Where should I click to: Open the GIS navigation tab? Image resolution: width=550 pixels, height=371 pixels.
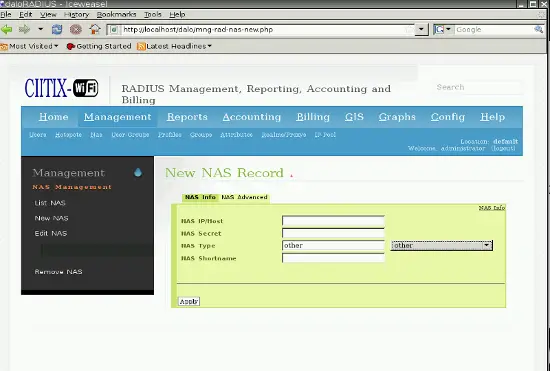coord(354,117)
